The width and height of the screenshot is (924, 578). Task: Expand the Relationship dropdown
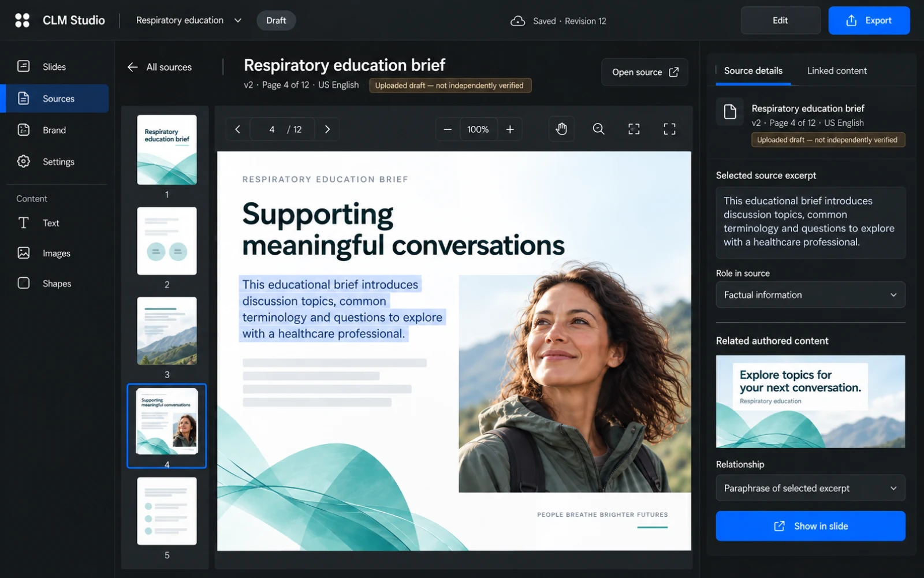point(810,488)
